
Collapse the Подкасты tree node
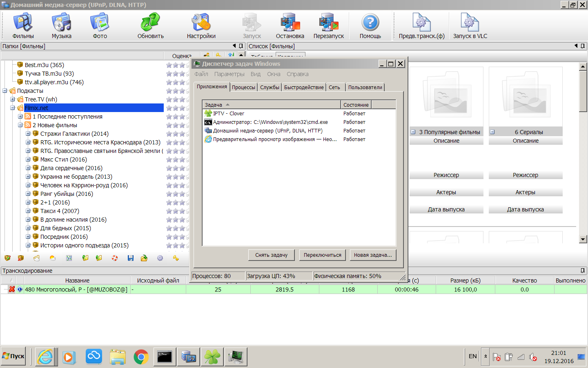(5, 91)
